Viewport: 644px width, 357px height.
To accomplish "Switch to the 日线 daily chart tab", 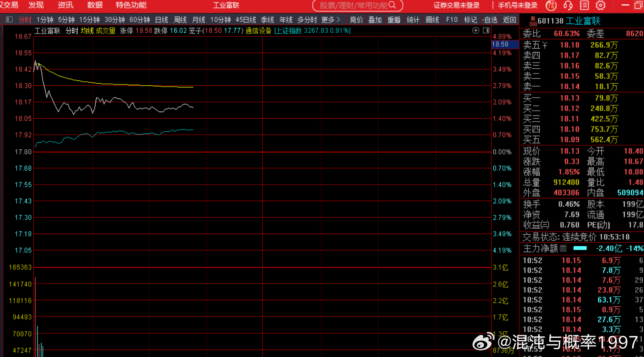I will point(162,20).
